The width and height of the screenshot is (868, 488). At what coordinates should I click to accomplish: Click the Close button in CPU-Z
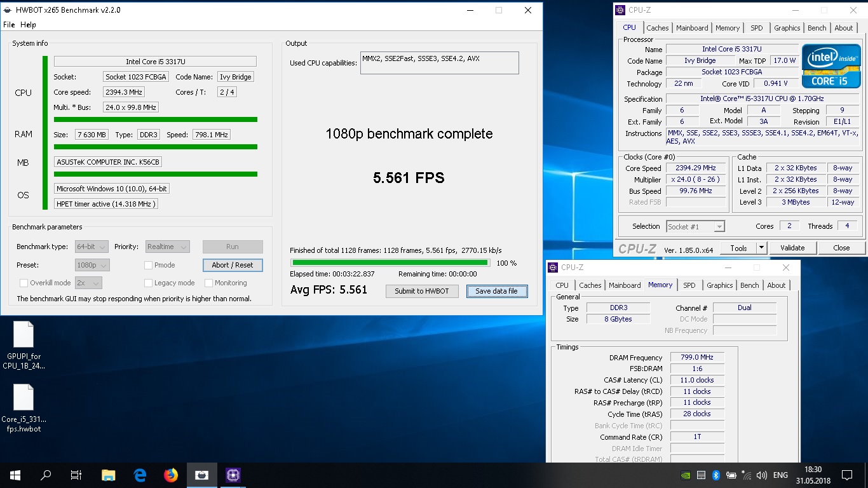[x=841, y=248]
